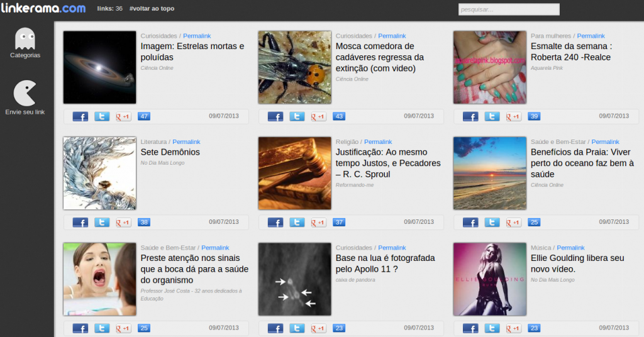This screenshot has height=337, width=644.
Task: Click share count 39 badge
Action: click(534, 116)
